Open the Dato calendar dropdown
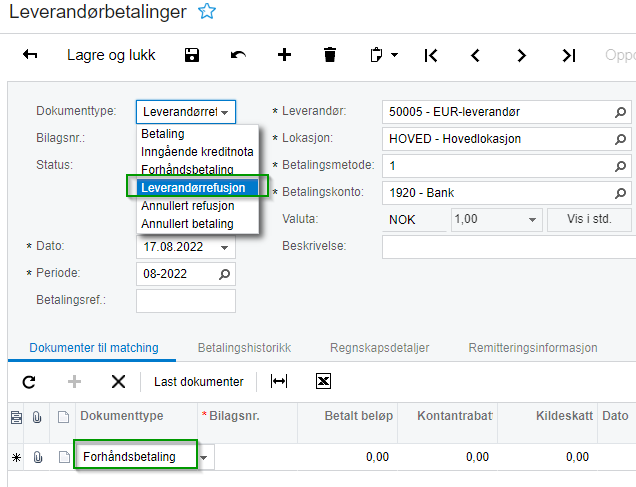 (x=224, y=247)
